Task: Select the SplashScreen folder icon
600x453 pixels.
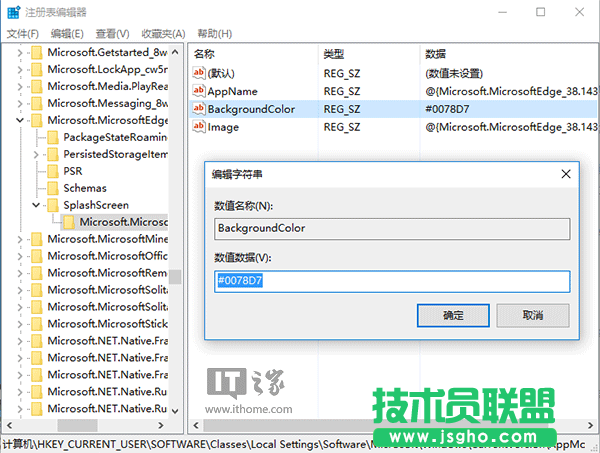Action: click(53, 205)
